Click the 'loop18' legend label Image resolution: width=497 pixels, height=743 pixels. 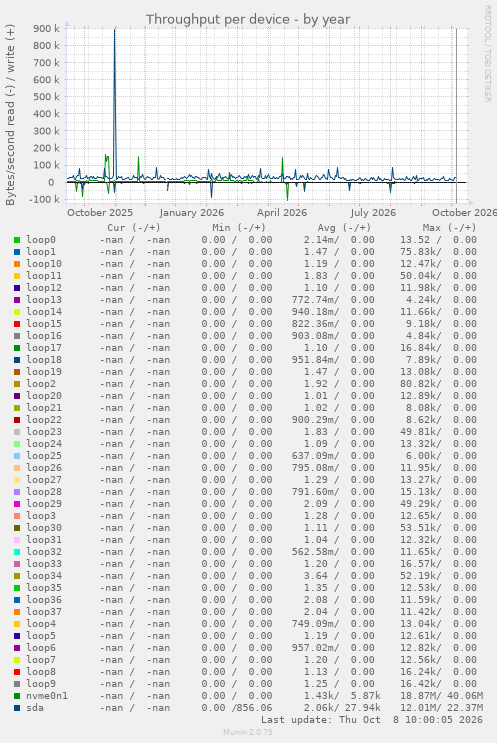tap(44, 360)
